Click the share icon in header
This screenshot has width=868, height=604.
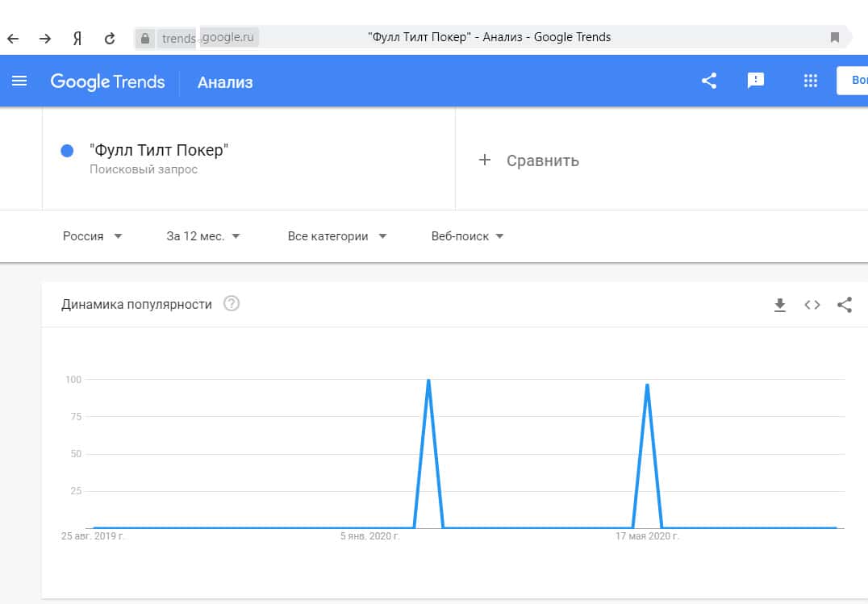[x=709, y=81]
